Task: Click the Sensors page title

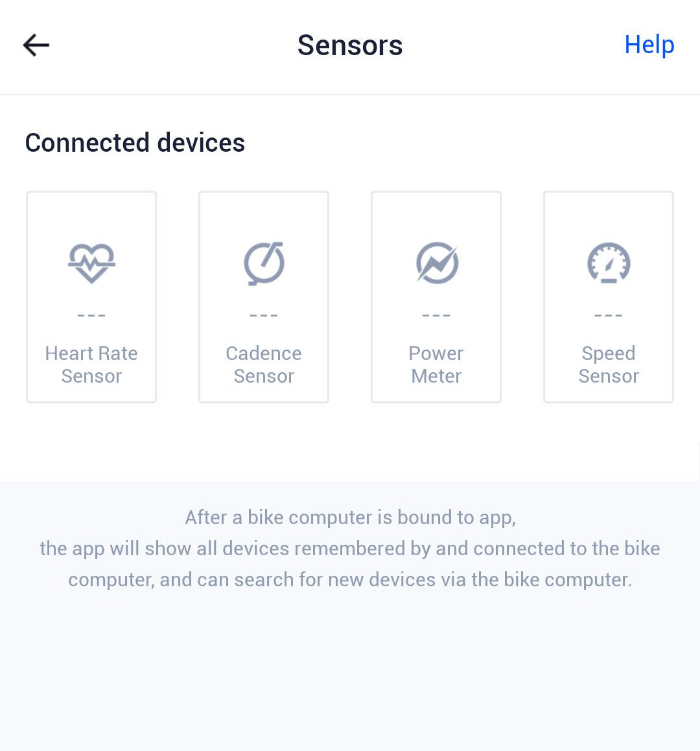Action: 350,45
